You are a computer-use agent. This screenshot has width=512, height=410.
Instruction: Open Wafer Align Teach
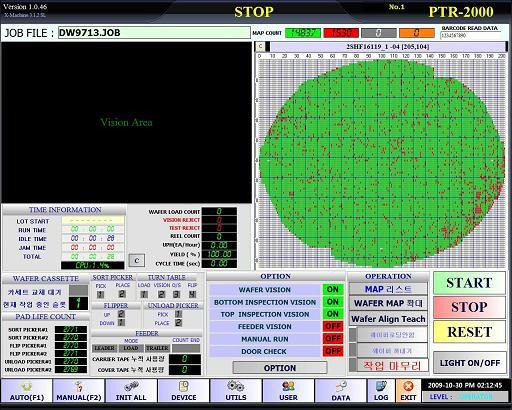(388, 319)
